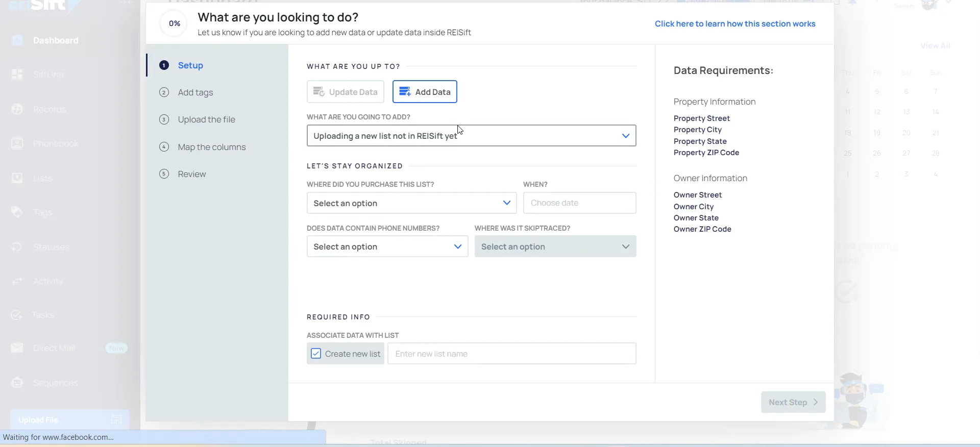Viewport: 980px width, 447px height.
Task: Open the link explaining how this section works
Action: [735, 24]
